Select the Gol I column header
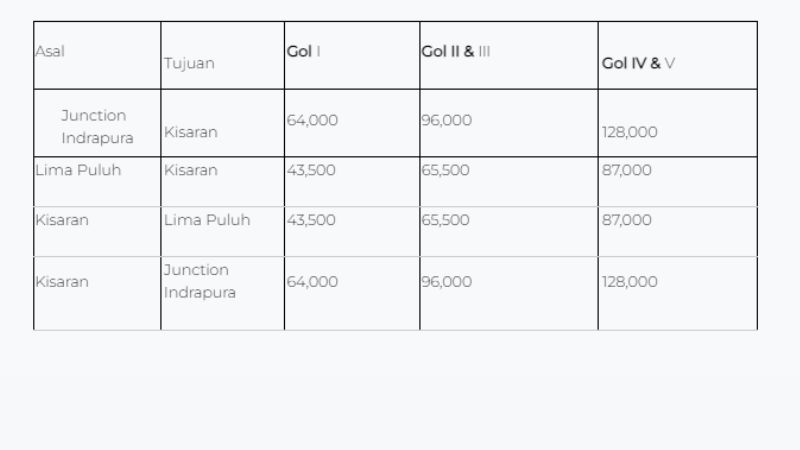Screen dimensions: 800x450 (303, 51)
